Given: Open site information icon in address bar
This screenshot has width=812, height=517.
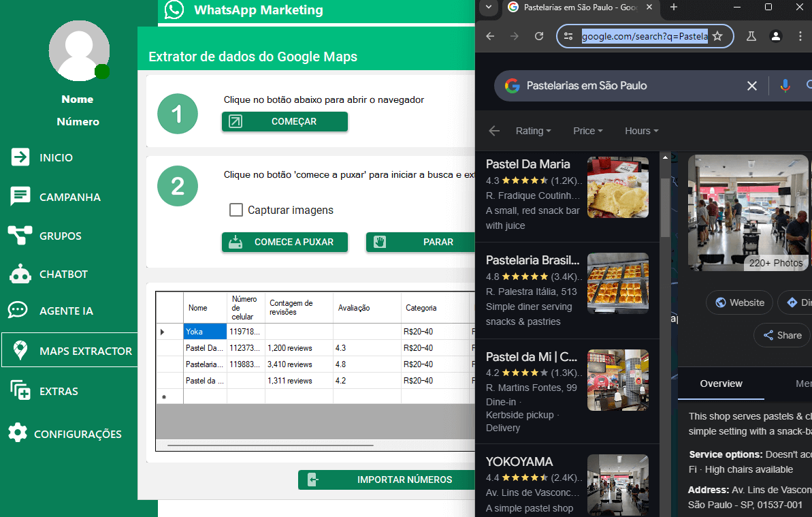Looking at the screenshot, I should (x=568, y=36).
